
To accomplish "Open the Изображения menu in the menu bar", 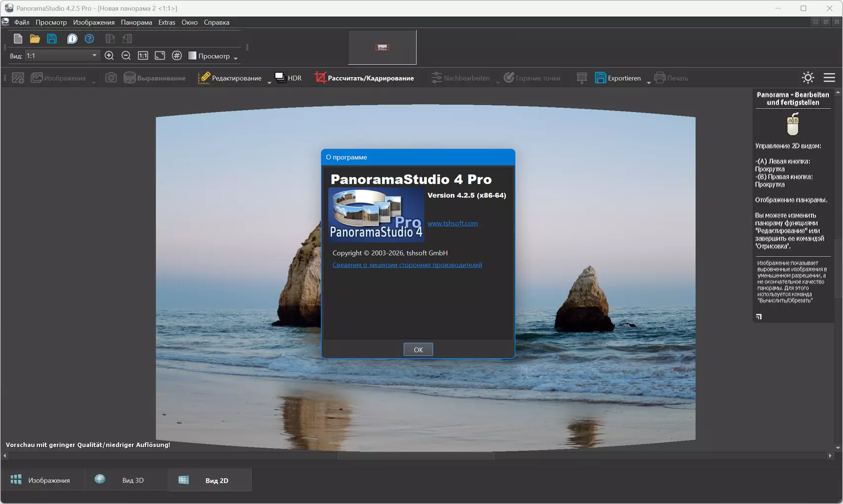I will (94, 22).
